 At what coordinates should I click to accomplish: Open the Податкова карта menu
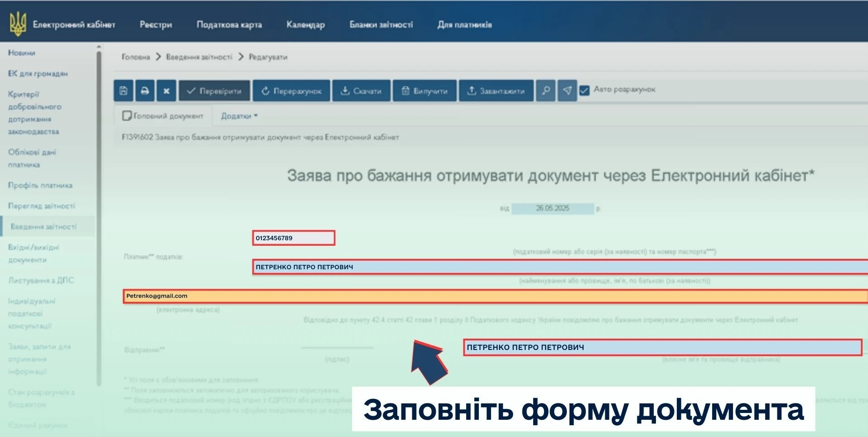click(229, 24)
